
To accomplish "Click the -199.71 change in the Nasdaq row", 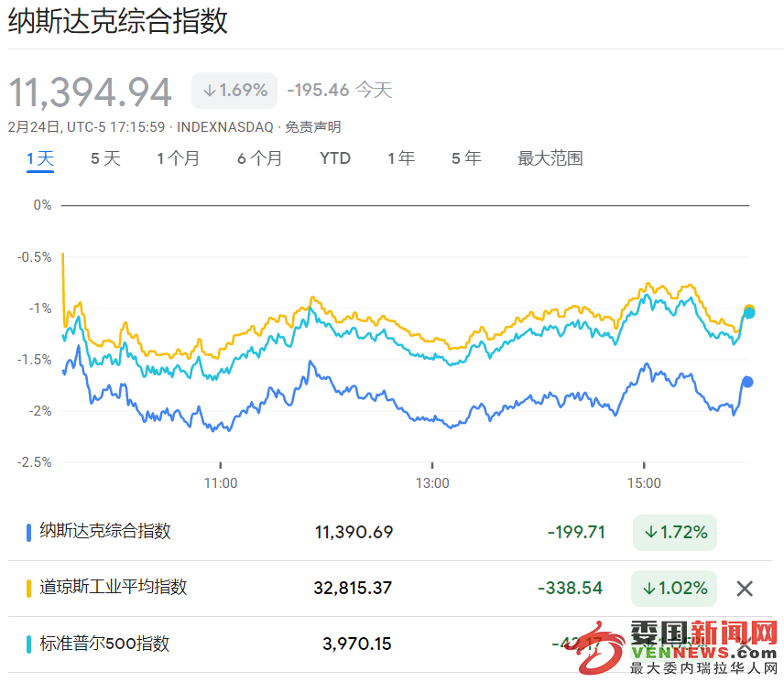I will coord(576,533).
